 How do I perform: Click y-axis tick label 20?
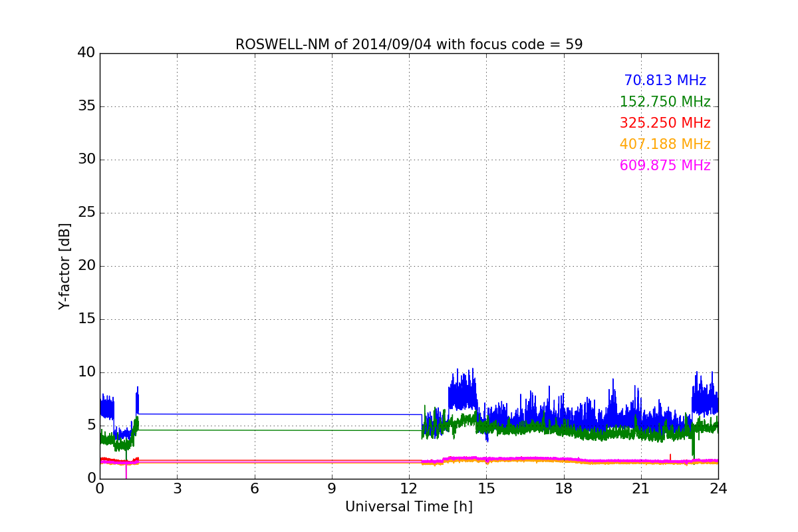tap(86, 266)
